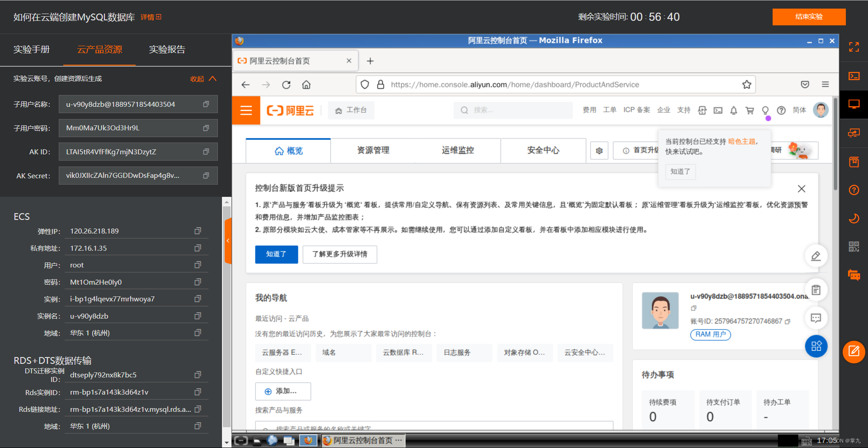Select the 云产品资源 tab
This screenshot has width=868, height=448.
(99, 49)
